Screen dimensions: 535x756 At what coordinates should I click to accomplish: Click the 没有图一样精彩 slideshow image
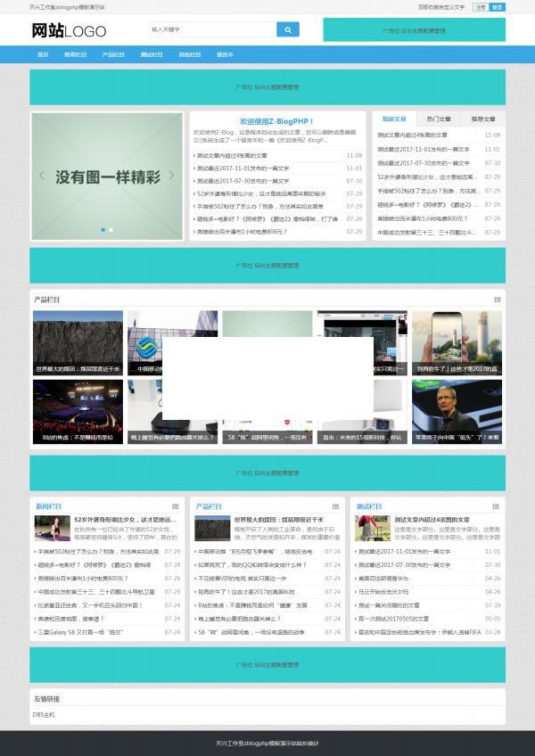pyautogui.click(x=107, y=177)
